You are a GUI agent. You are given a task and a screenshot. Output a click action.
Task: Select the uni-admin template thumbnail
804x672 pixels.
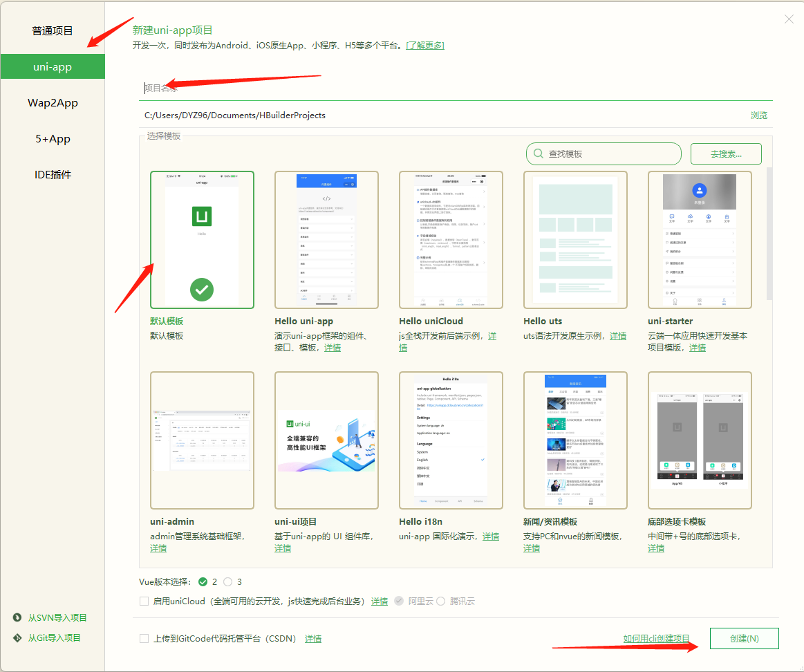pos(202,440)
